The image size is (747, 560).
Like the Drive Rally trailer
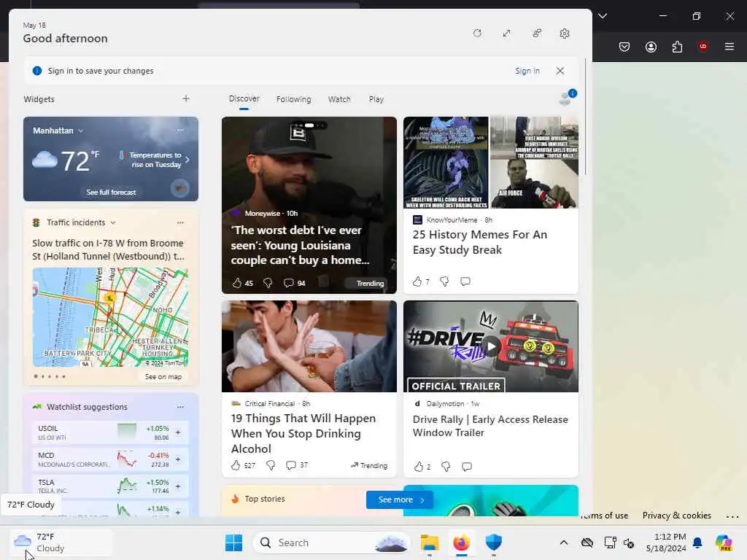click(x=418, y=467)
